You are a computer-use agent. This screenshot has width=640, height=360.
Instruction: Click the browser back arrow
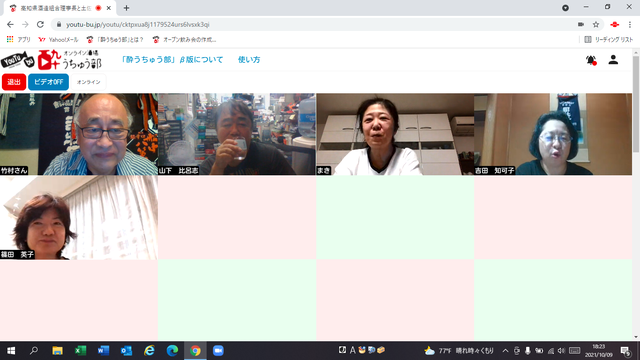[x=10, y=24]
